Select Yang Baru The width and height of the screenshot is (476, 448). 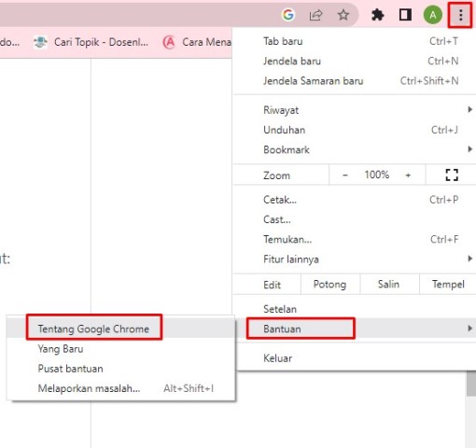coord(120,348)
